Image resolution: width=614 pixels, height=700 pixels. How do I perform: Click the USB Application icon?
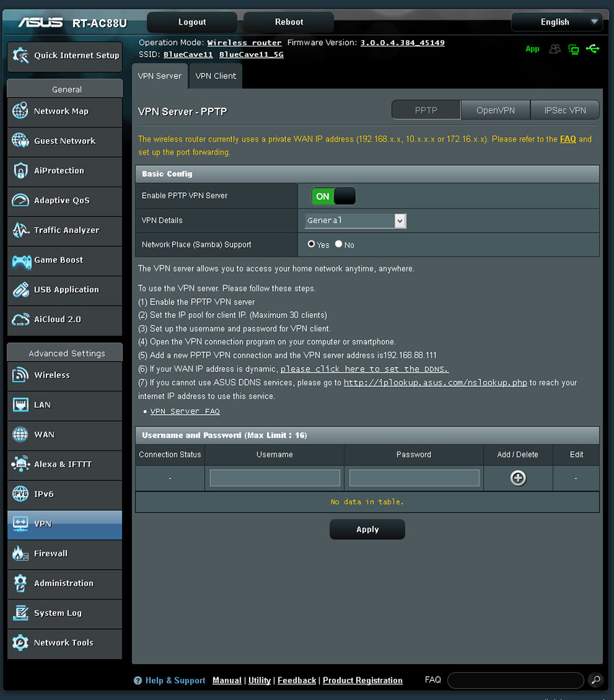[x=20, y=290]
